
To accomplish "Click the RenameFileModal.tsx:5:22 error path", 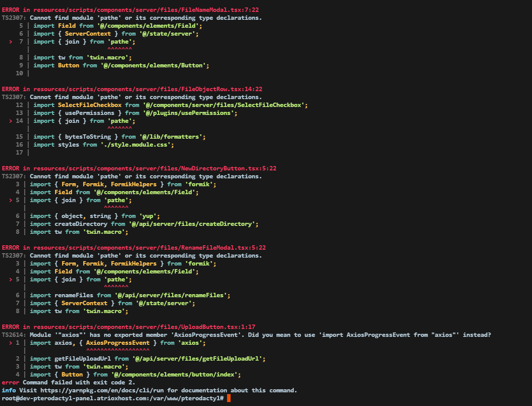I will [x=150, y=247].
